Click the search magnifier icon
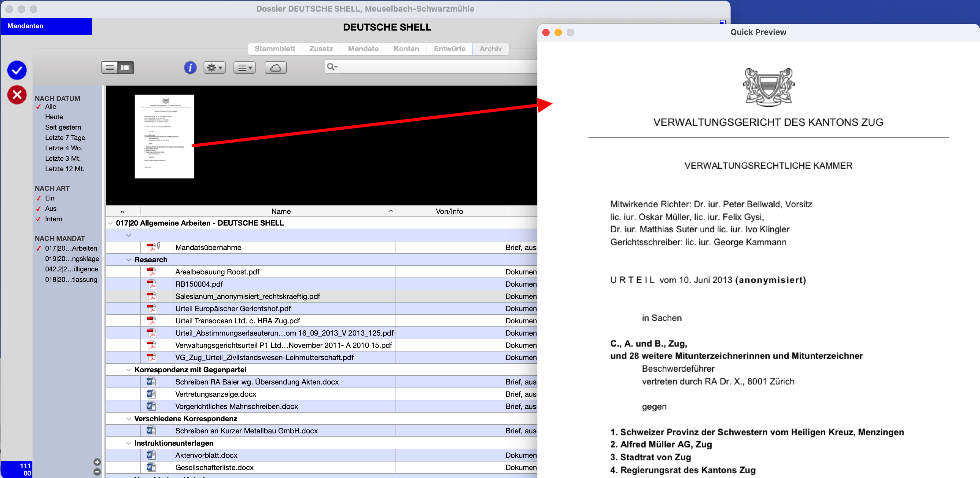Viewport: 980px width, 478px height. point(332,67)
